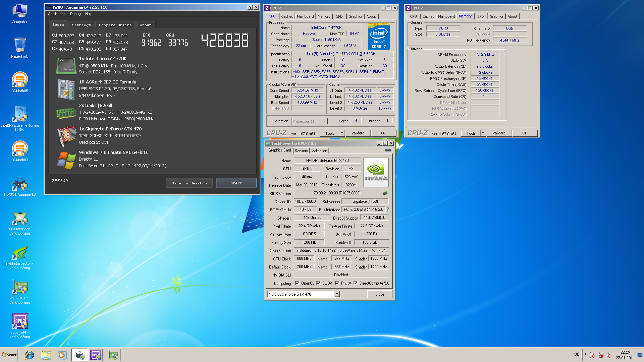Open SPD tab in CPU-Z Memory window
The height and width of the screenshot is (362, 644).
tap(481, 16)
